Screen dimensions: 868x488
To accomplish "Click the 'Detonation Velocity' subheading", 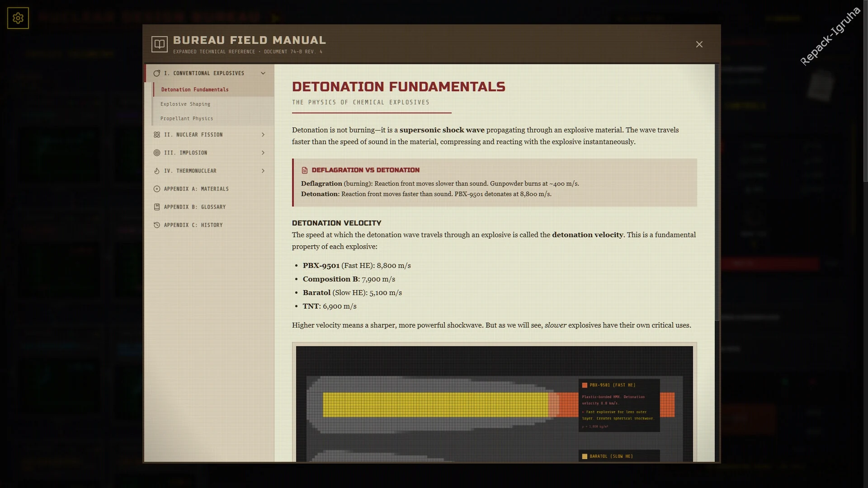I will click(337, 223).
